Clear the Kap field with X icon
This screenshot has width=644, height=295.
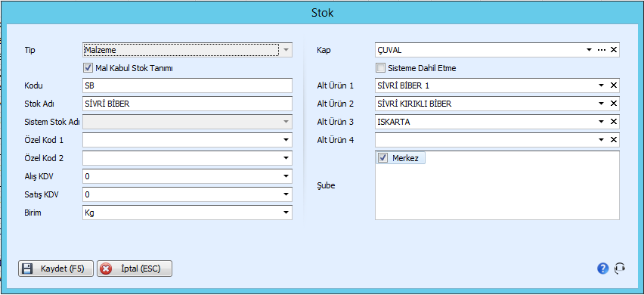pyautogui.click(x=614, y=50)
